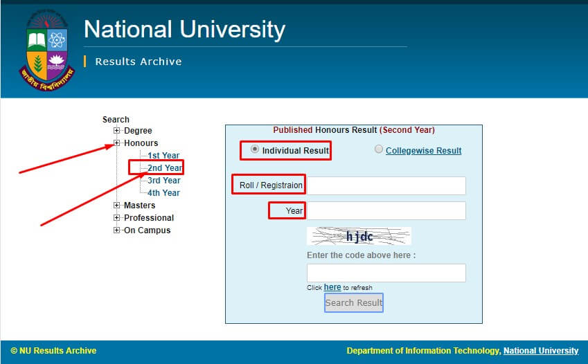Submit with the Search Result button

354,302
